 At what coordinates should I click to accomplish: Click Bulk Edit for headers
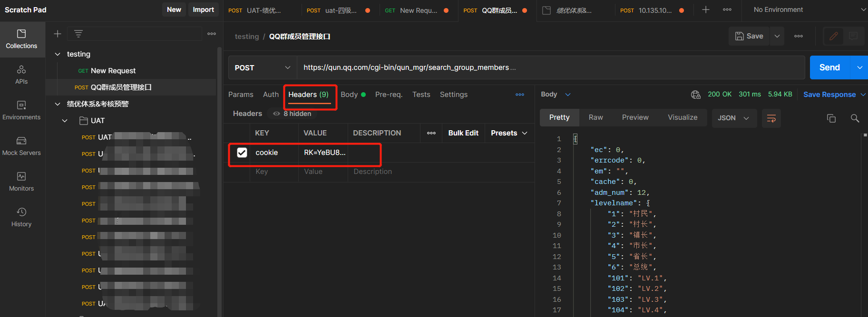pos(463,133)
